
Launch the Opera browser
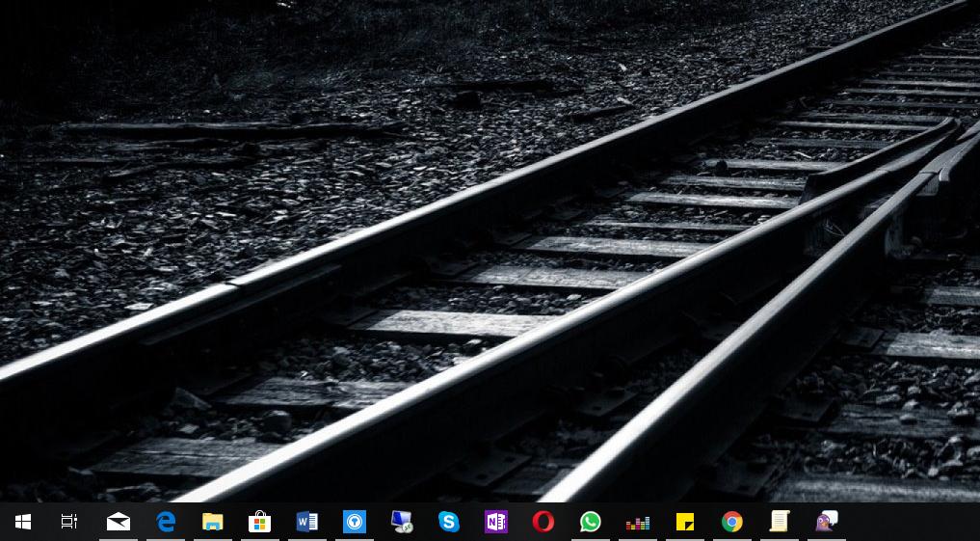543,522
